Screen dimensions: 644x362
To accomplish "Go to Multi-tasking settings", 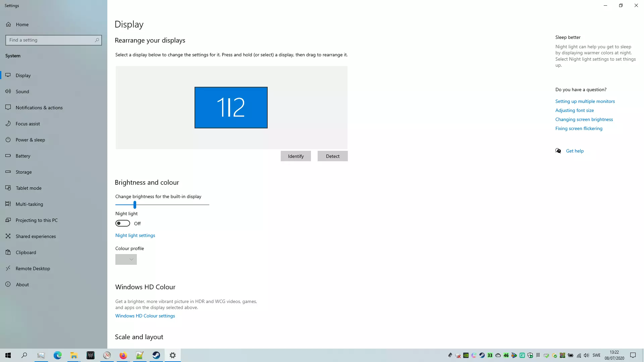I will pyautogui.click(x=29, y=204).
